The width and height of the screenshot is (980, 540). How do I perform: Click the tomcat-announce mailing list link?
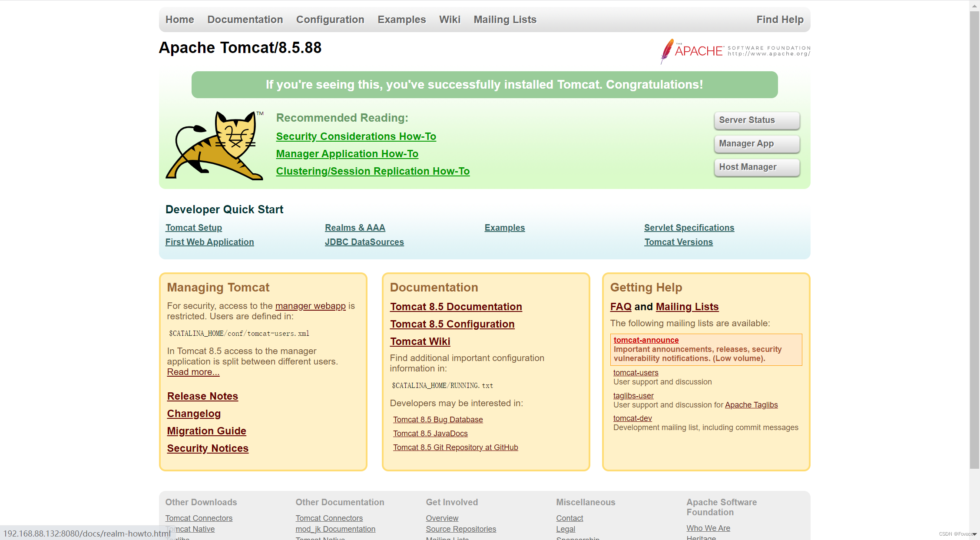pyautogui.click(x=646, y=340)
